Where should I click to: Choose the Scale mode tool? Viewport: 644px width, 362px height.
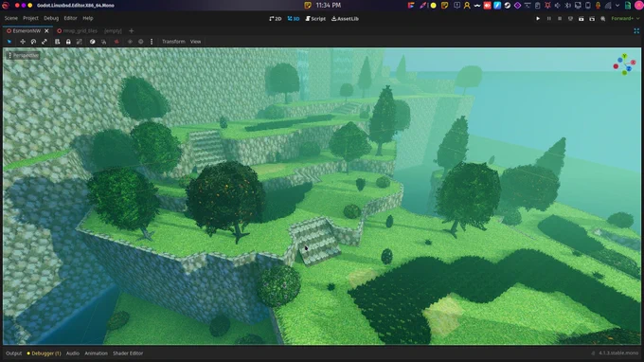click(45, 42)
